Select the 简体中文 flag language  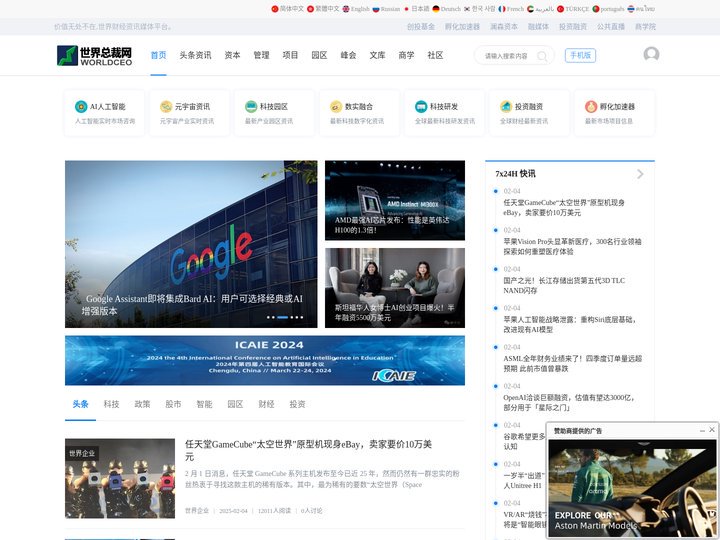pos(287,9)
